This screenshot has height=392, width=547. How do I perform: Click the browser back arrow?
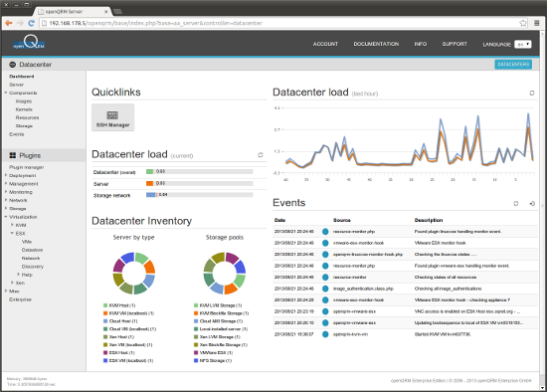[x=9, y=23]
